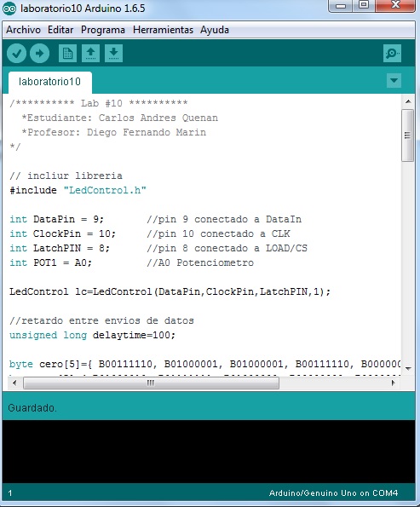This screenshot has width=420, height=507.
Task: Click the "Arduino/Genuino Uno on COM4" status text
Action: 333,493
